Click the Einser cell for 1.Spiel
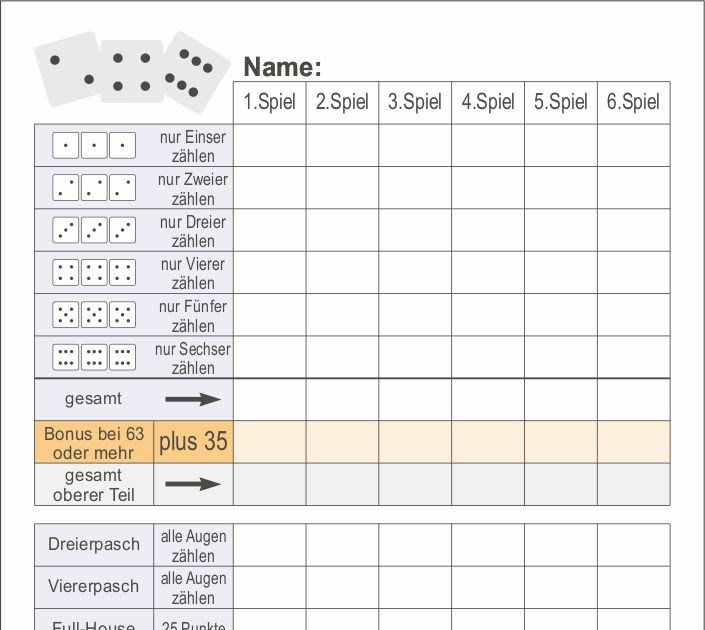The height and width of the screenshot is (630, 705). pyautogui.click(x=270, y=145)
